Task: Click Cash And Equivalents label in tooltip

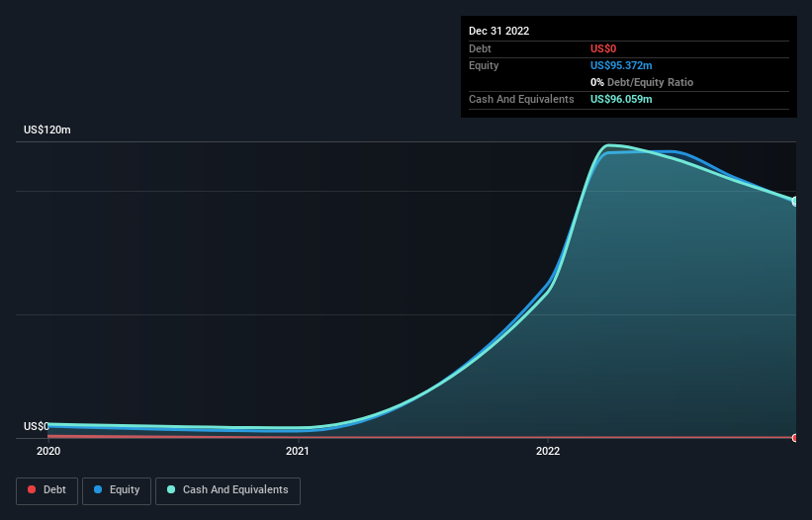Action: pyautogui.click(x=521, y=99)
